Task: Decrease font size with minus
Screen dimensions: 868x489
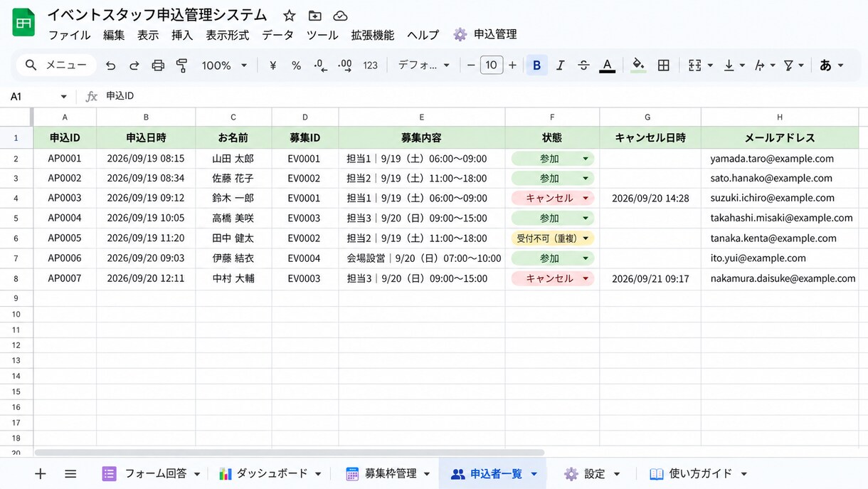Action: pyautogui.click(x=470, y=65)
